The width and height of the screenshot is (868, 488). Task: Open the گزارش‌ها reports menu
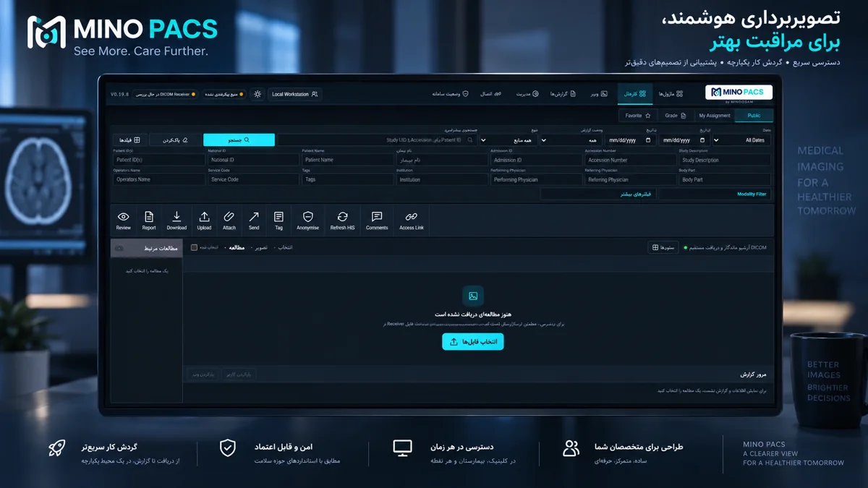(x=563, y=94)
